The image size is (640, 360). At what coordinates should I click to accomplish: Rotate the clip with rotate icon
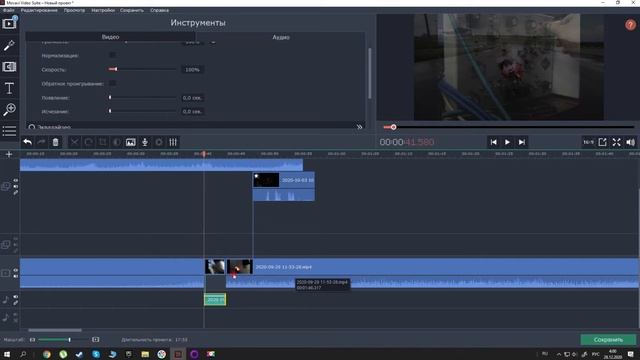pos(88,142)
